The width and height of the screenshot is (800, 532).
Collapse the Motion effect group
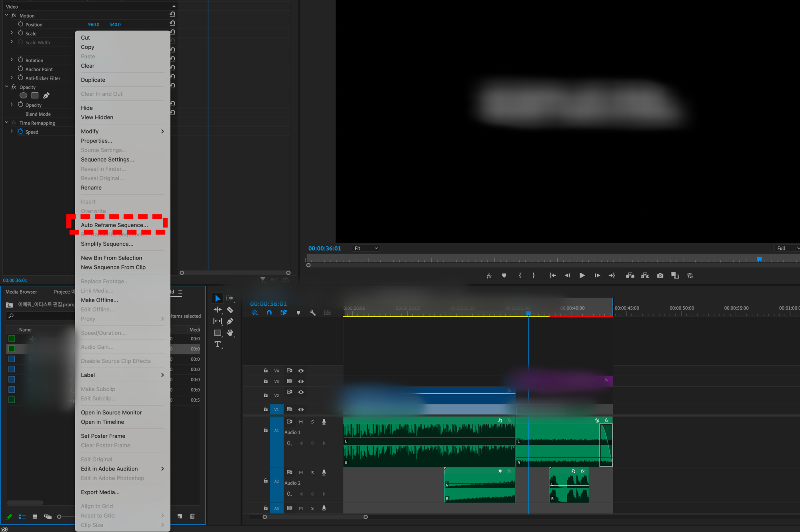tap(7, 15)
